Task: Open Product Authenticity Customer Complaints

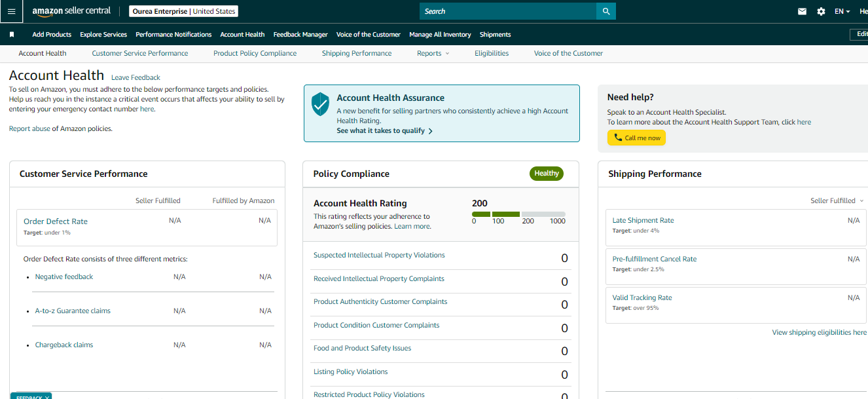Action: tap(380, 301)
